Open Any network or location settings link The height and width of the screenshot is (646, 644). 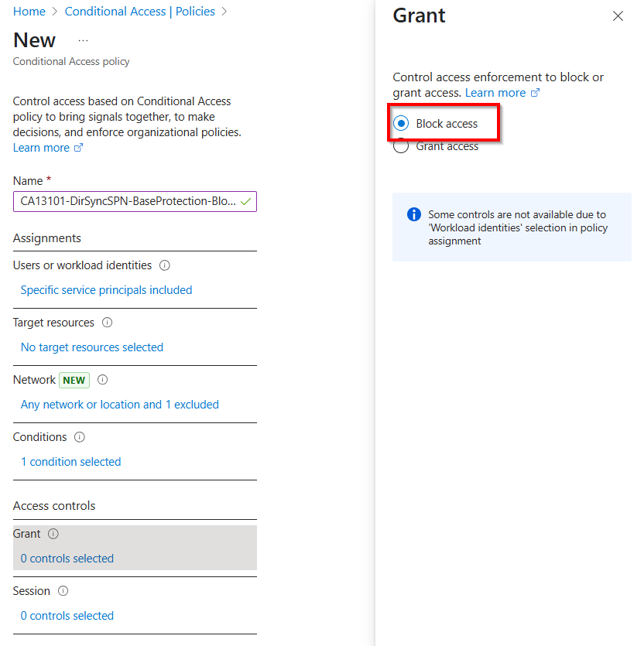(x=119, y=405)
